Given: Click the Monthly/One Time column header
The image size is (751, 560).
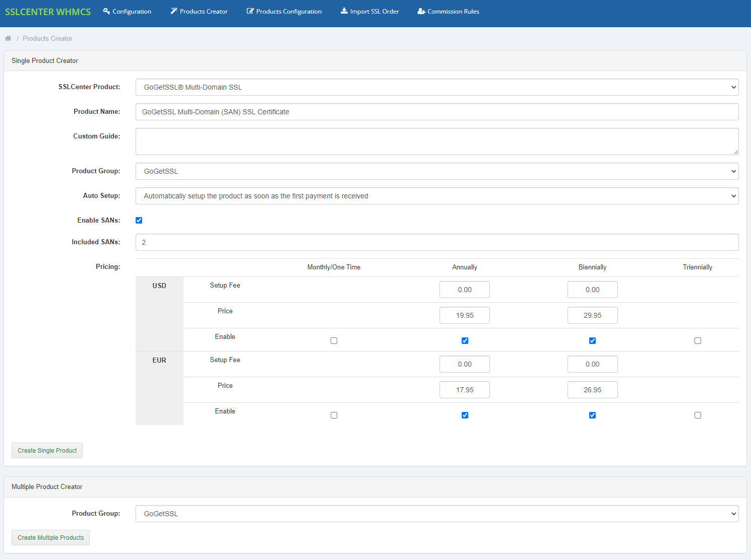Looking at the screenshot, I should pos(334,267).
